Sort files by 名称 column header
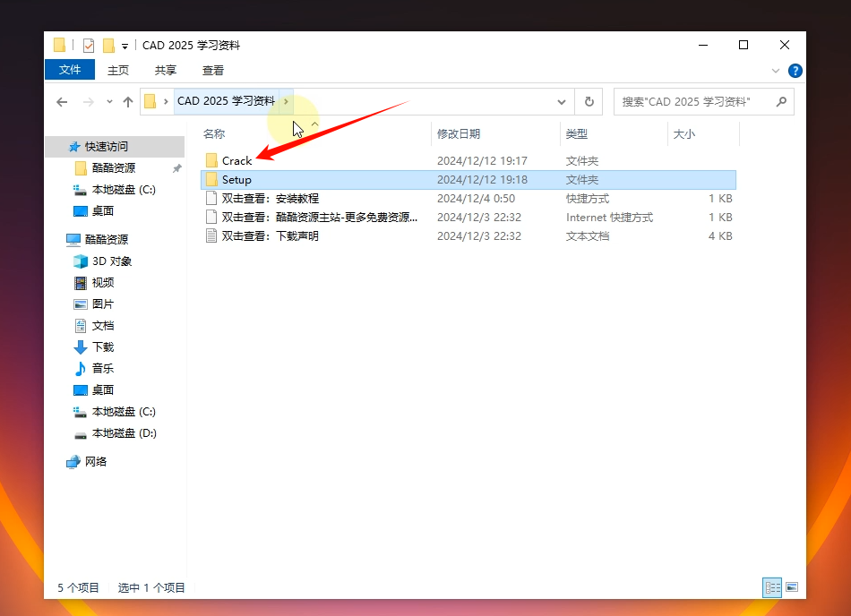The width and height of the screenshot is (851, 616). point(214,134)
